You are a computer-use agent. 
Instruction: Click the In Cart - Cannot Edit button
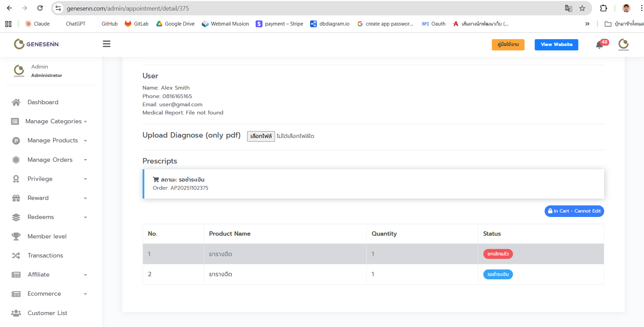click(x=574, y=211)
